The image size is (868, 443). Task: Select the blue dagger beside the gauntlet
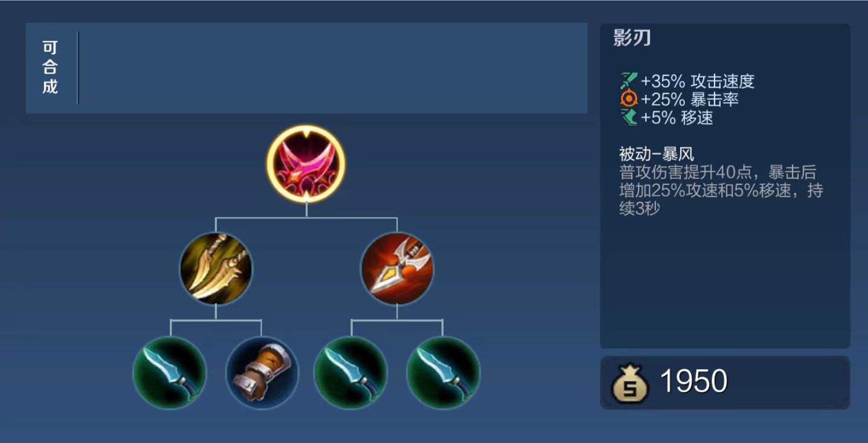pyautogui.click(x=170, y=372)
